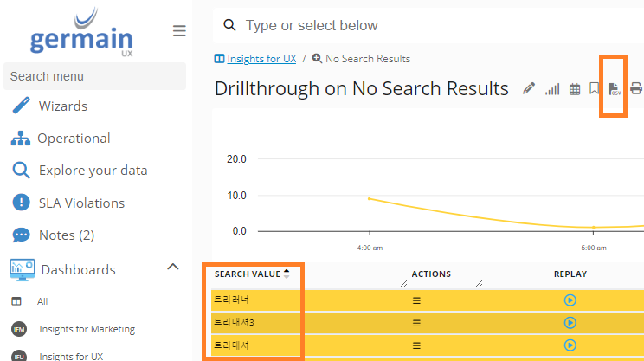Follow the Insights for UX breadcrumb link
644x361 pixels.
point(261,59)
